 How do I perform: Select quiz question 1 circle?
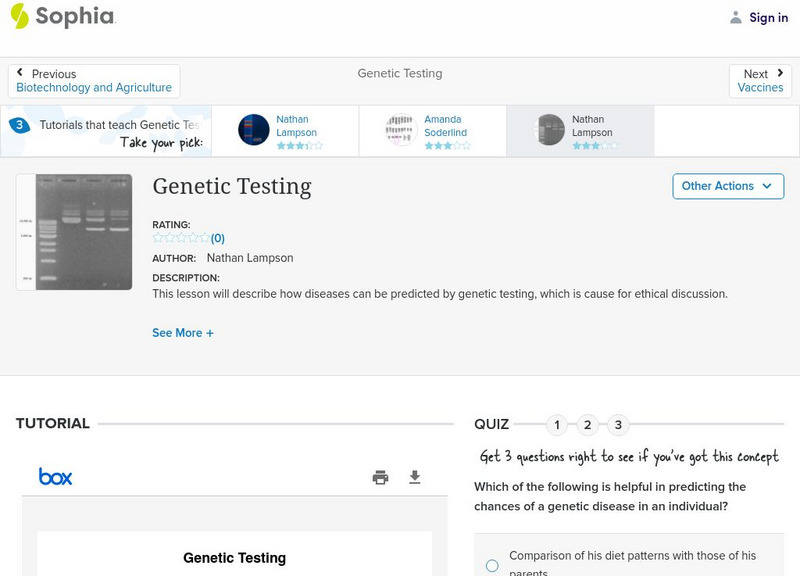coord(557,425)
